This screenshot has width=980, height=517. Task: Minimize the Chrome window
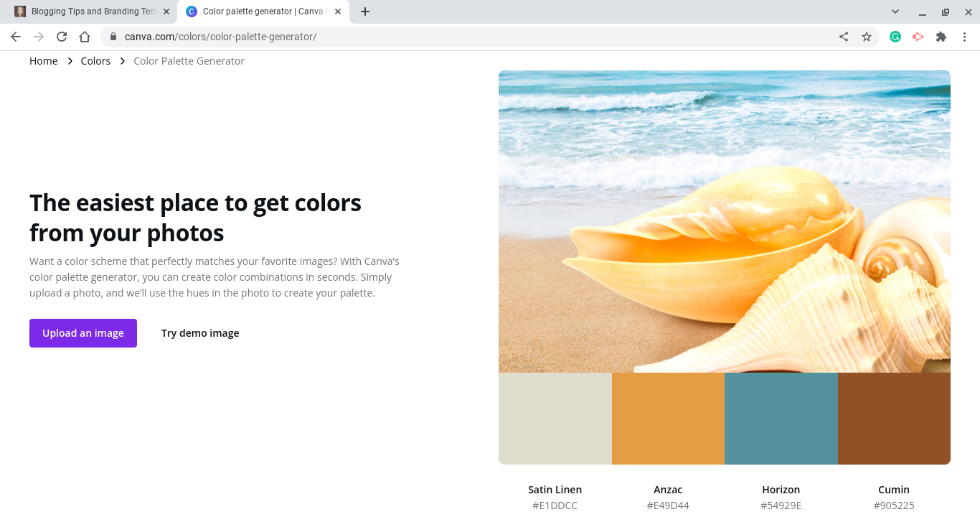[x=923, y=11]
